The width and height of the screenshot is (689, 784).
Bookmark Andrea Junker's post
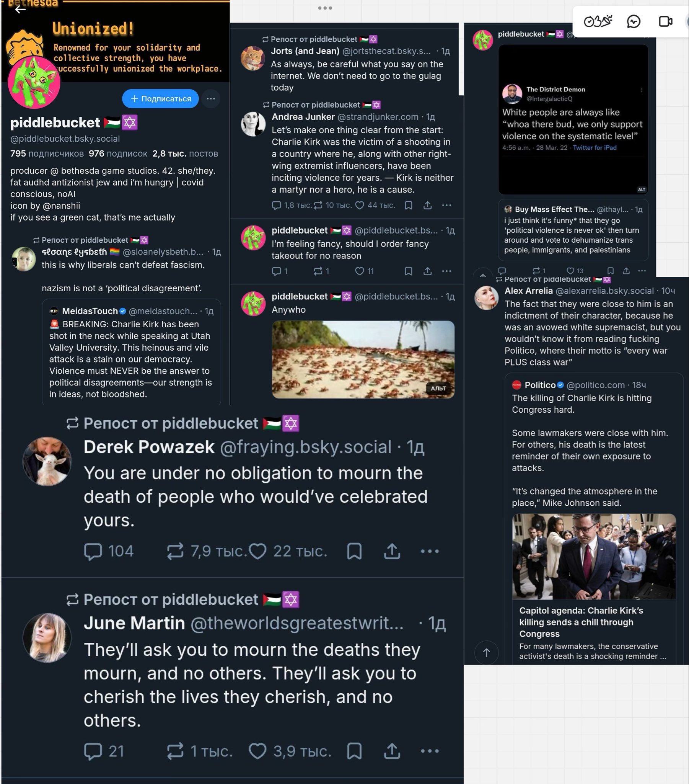pyautogui.click(x=408, y=206)
